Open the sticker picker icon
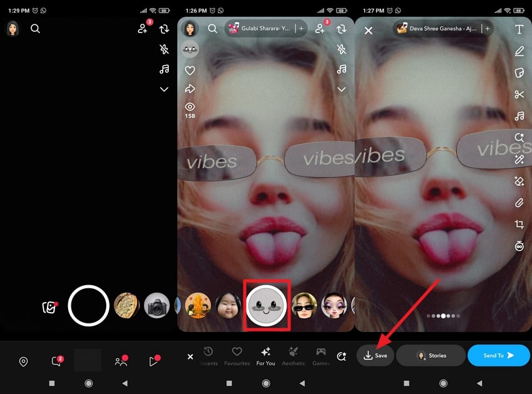This screenshot has width=532, height=394. [519, 73]
